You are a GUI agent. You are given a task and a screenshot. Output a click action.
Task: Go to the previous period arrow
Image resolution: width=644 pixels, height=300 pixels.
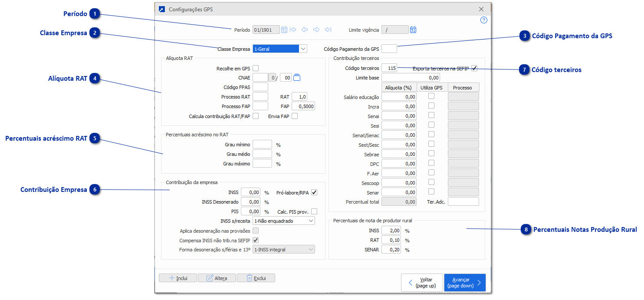click(x=305, y=30)
